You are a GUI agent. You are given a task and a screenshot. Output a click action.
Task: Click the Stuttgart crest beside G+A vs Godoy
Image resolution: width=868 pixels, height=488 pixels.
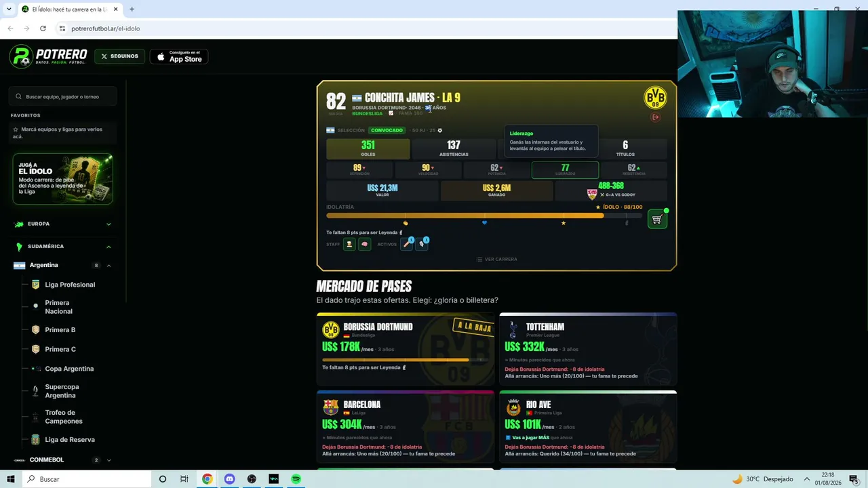click(592, 195)
